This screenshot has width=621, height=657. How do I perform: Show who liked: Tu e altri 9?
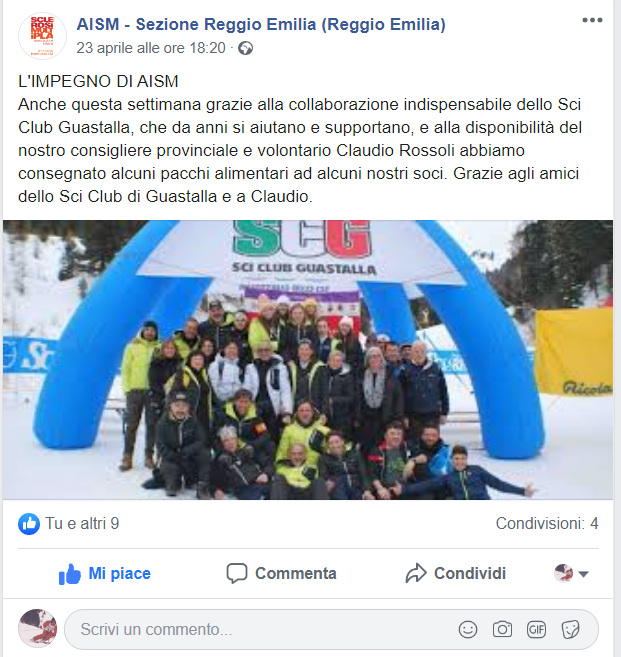82,524
